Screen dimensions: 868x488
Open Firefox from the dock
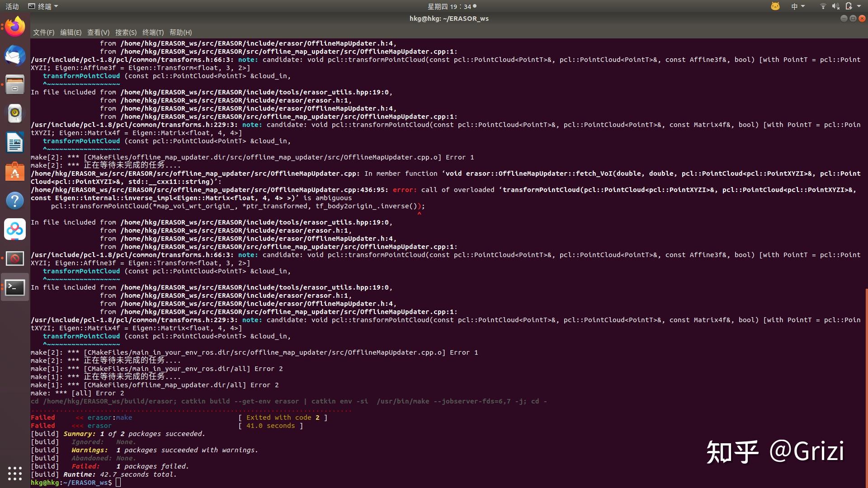(x=15, y=27)
